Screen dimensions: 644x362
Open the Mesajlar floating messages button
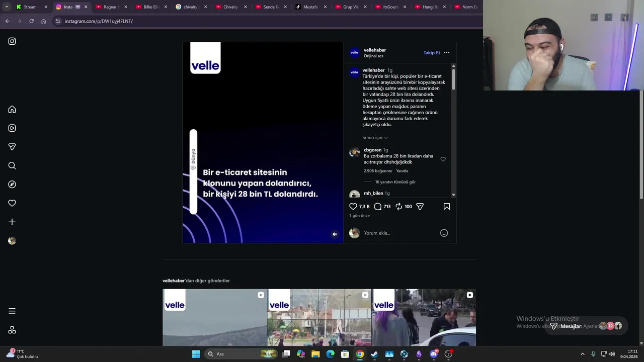(586, 326)
